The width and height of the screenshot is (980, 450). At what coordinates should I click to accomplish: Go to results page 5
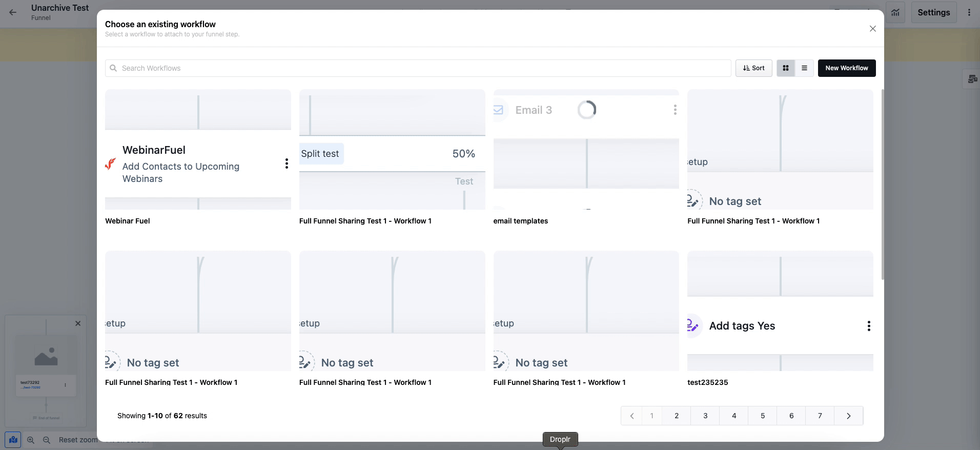pos(762,416)
